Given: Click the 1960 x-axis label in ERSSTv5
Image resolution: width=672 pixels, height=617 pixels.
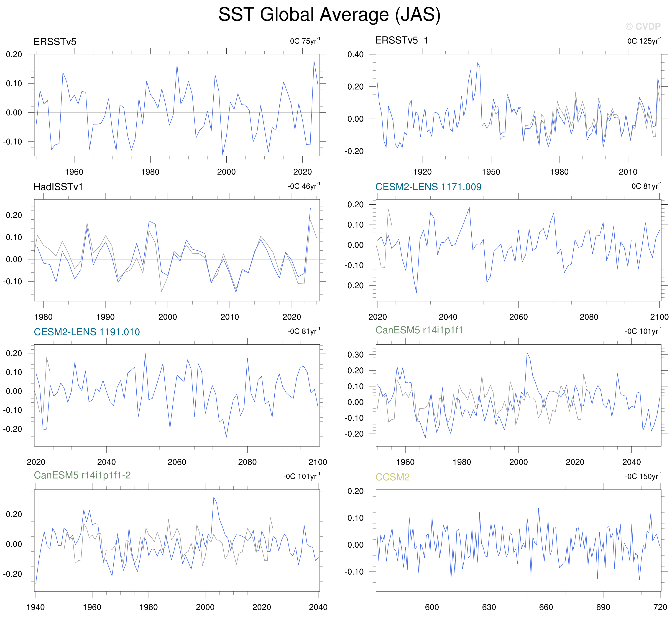Looking at the screenshot, I should pos(74,172).
